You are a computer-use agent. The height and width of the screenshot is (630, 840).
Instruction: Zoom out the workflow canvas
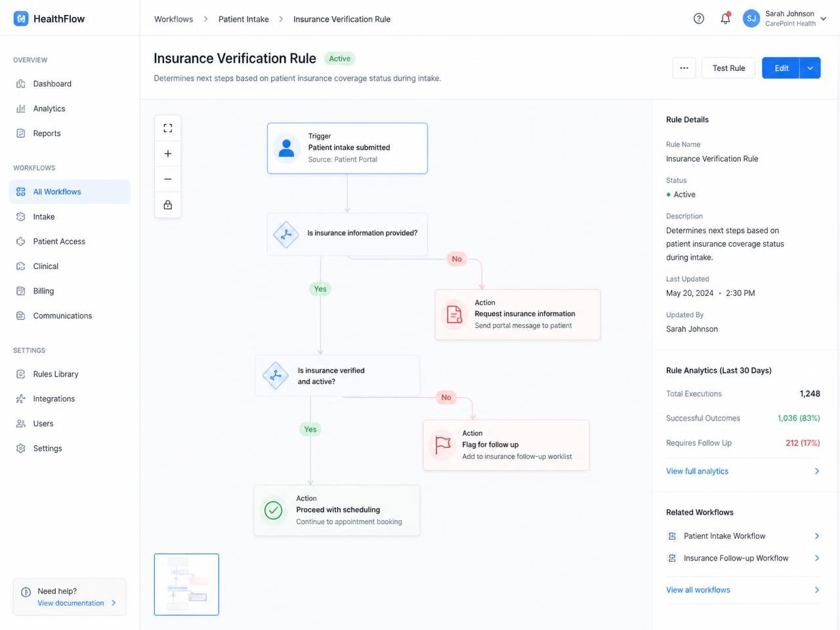(x=168, y=179)
